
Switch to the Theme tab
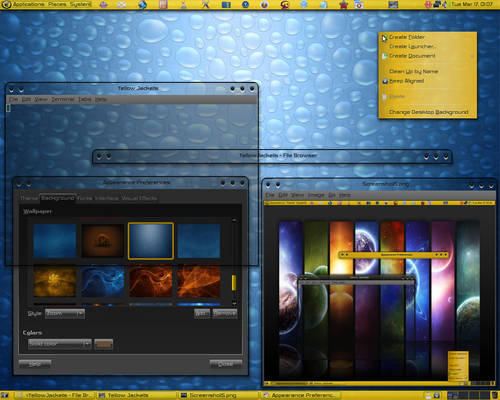click(29, 198)
